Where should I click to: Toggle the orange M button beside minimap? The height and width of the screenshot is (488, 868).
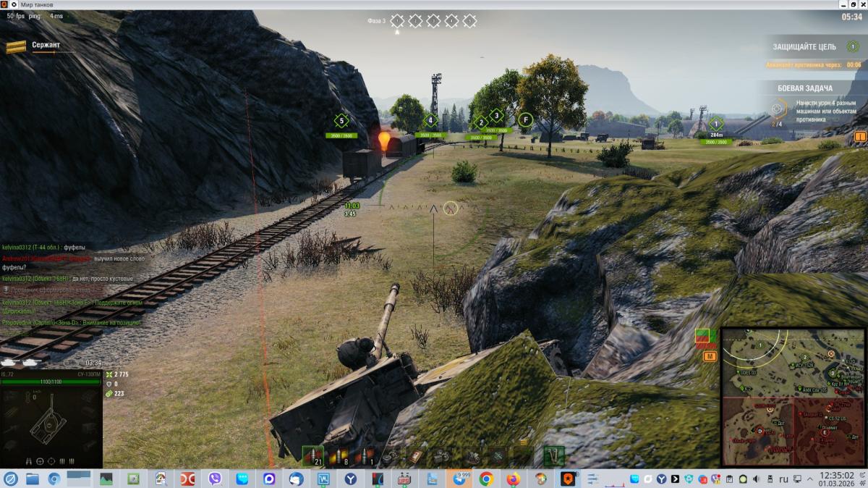[709, 356]
